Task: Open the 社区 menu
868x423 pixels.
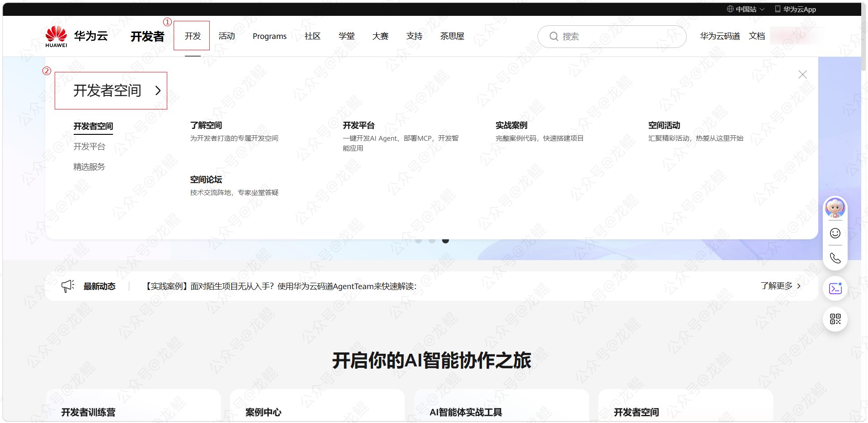Action: [312, 36]
